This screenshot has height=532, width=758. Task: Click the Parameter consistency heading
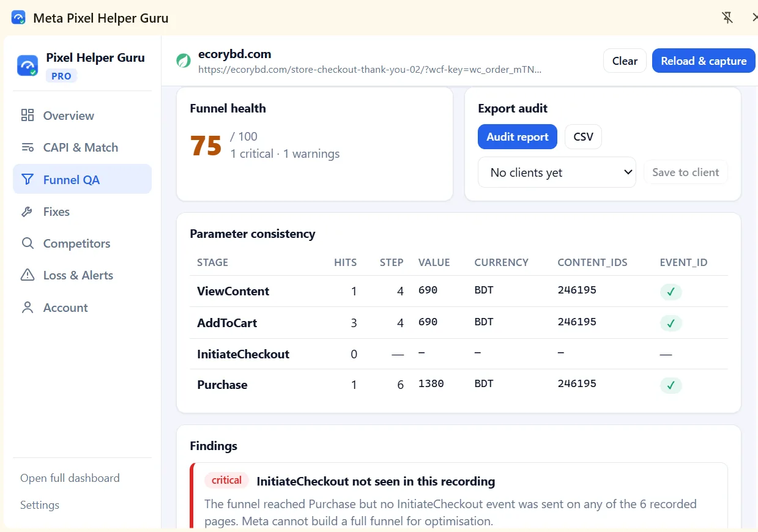point(253,234)
